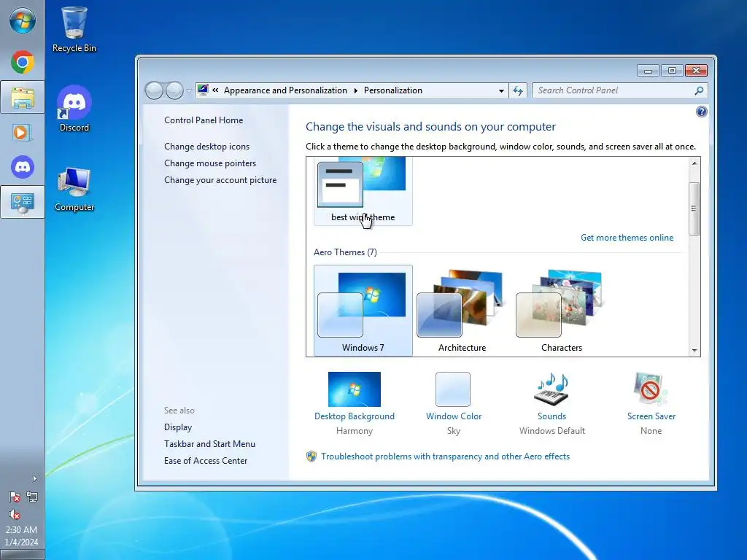Select Control Panel taskbar button
The width and height of the screenshot is (747, 560).
click(x=23, y=203)
